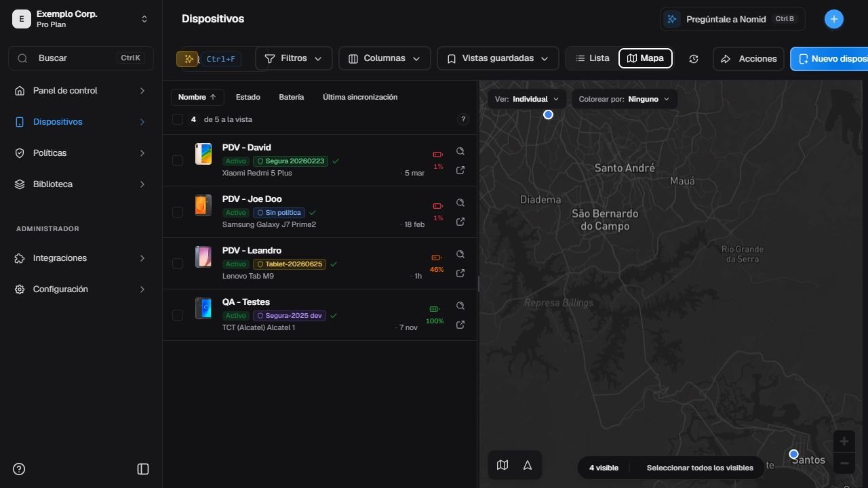868x488 pixels.
Task: Go to Políticas in the sidebar
Action: [81, 153]
